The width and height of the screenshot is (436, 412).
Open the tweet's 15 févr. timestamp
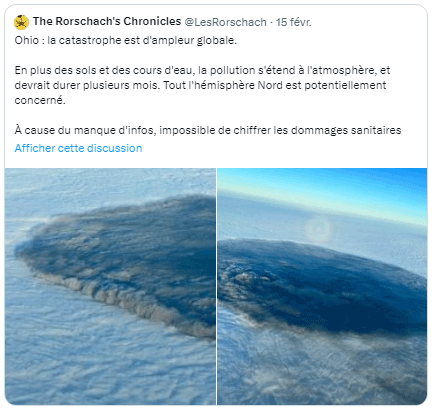(x=293, y=22)
